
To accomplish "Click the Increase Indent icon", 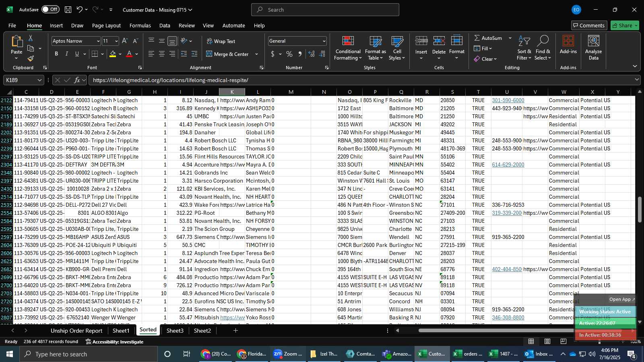I will click(x=194, y=54).
